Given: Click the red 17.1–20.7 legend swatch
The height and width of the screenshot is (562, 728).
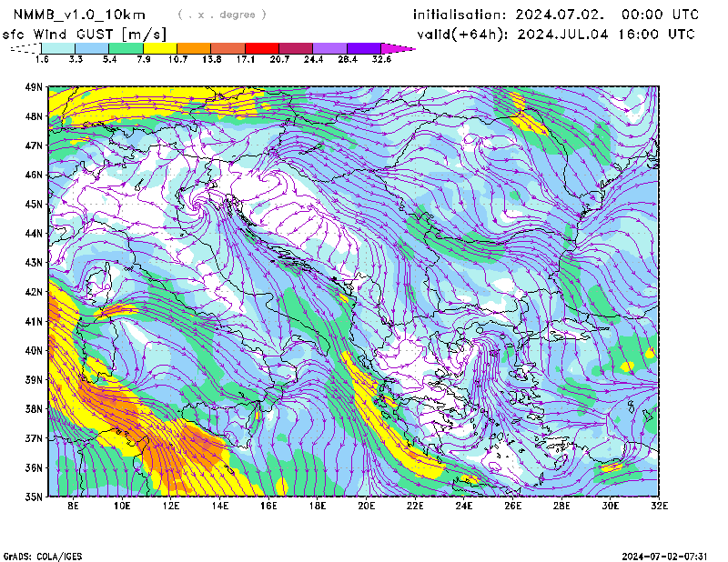Looking at the screenshot, I should [262, 48].
